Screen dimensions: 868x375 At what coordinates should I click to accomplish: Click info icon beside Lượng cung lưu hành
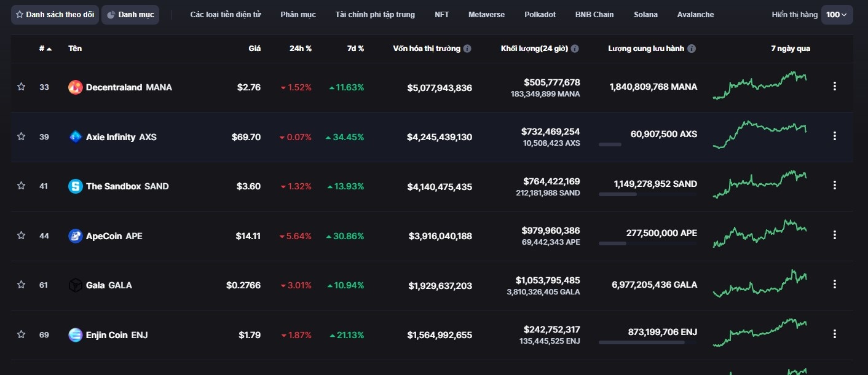pyautogui.click(x=692, y=49)
